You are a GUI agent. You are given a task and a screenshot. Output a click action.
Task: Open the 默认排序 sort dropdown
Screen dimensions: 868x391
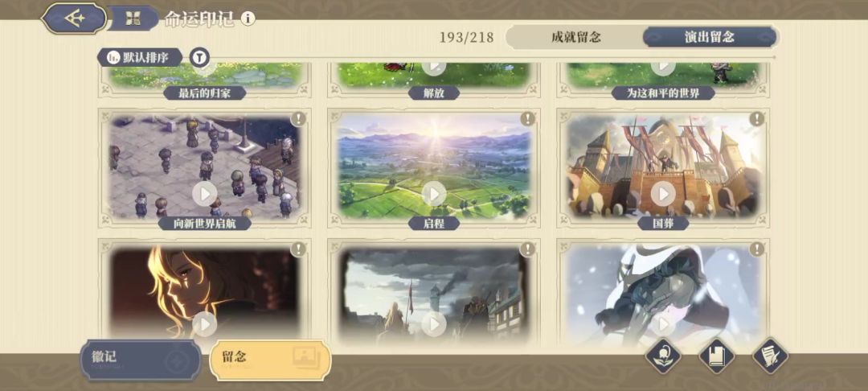140,56
